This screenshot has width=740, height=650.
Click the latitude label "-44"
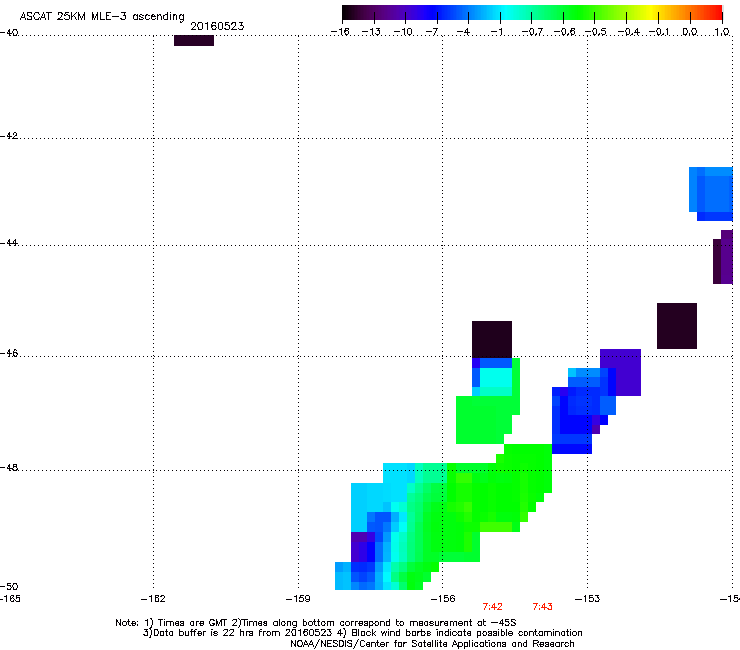(x=9, y=243)
